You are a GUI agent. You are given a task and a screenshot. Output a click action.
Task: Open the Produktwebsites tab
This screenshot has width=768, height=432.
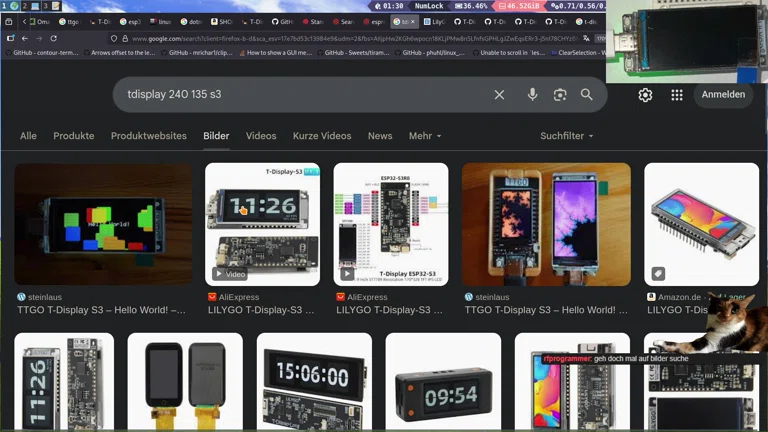point(148,136)
